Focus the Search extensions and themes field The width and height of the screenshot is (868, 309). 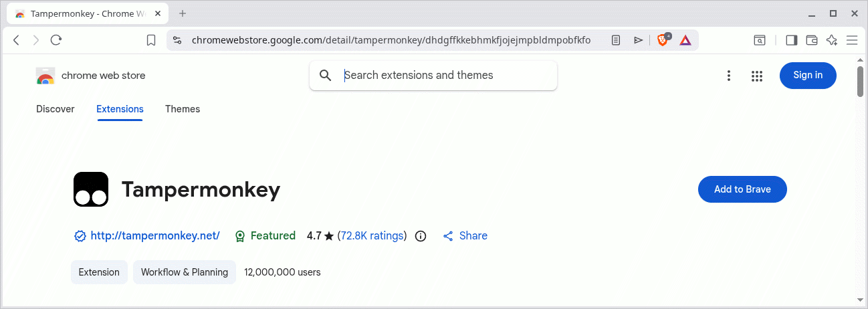pyautogui.click(x=433, y=76)
